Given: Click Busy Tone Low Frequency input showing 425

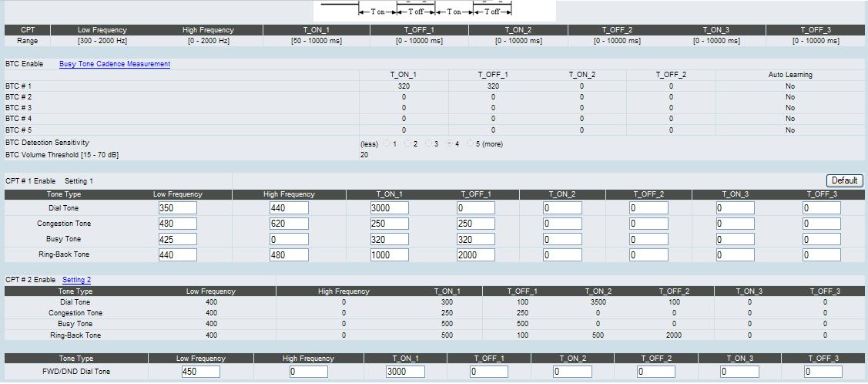Looking at the screenshot, I should click(177, 240).
